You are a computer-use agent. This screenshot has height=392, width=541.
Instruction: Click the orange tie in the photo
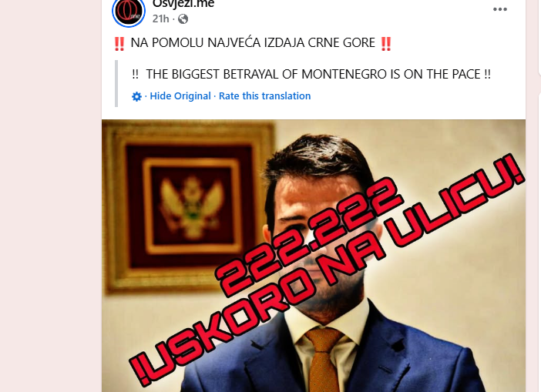click(322, 359)
